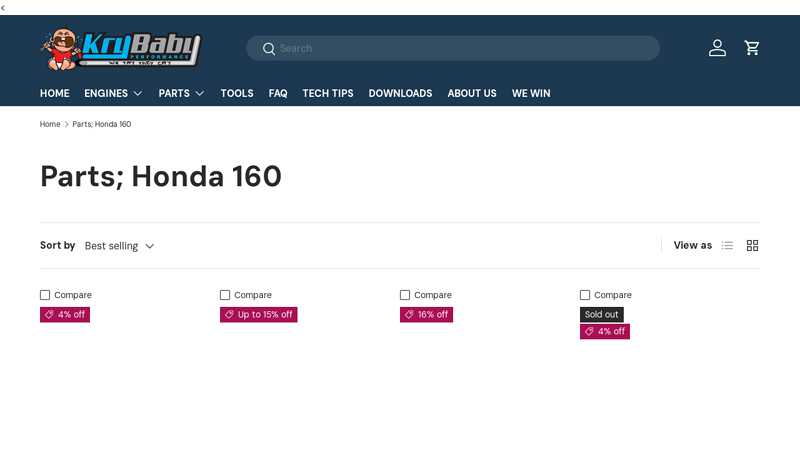Check Compare on the third product
Image resolution: width=800 pixels, height=450 pixels.
(405, 295)
